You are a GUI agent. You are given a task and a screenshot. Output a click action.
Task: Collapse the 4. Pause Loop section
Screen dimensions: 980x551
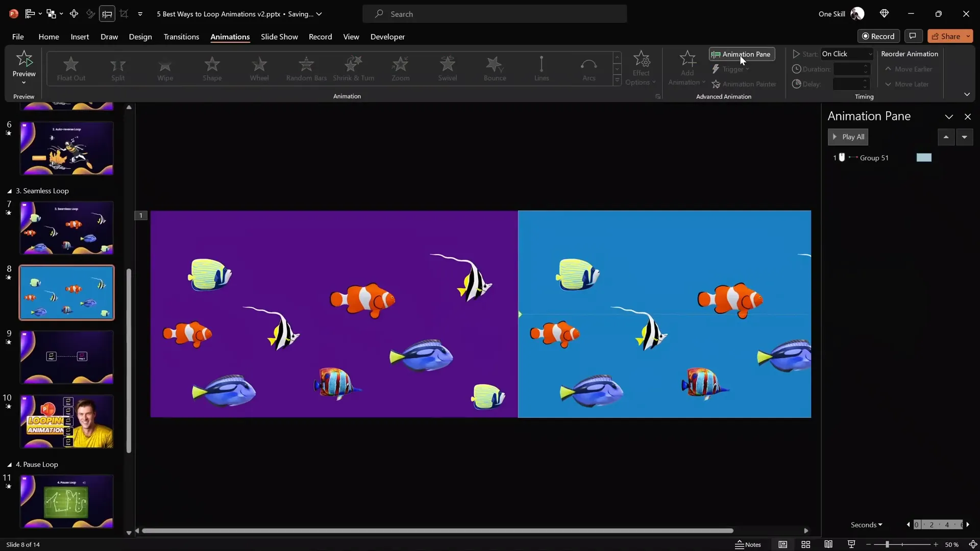[x=9, y=464]
